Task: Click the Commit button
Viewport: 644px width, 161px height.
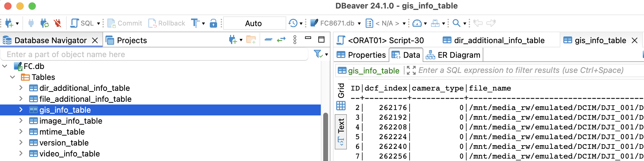Action: [x=125, y=23]
